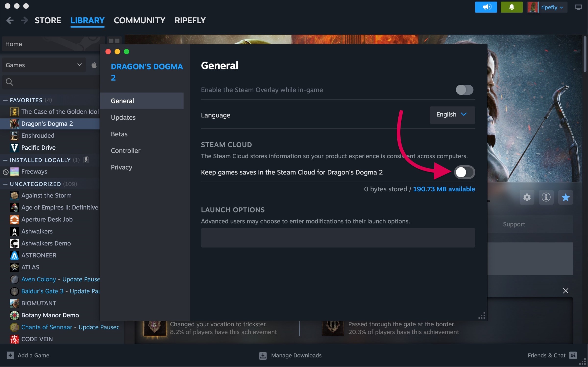
Task: Click Dragon's Dogma 2 game icon in sidebar
Action: (14, 124)
